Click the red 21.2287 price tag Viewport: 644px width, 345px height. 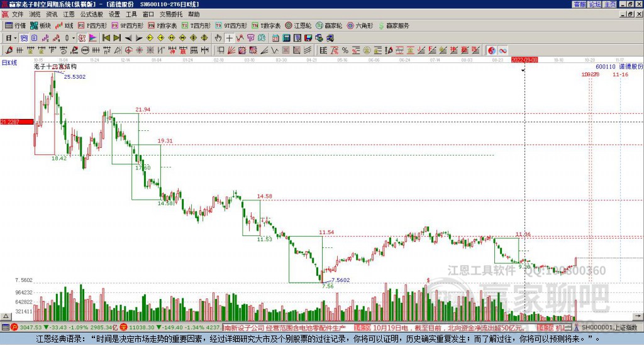[x=16, y=122]
